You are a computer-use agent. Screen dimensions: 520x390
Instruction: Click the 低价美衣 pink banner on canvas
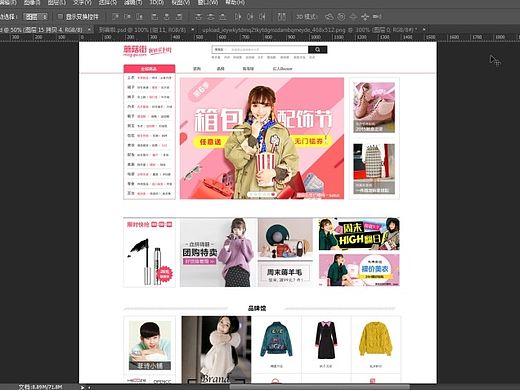[359, 270]
